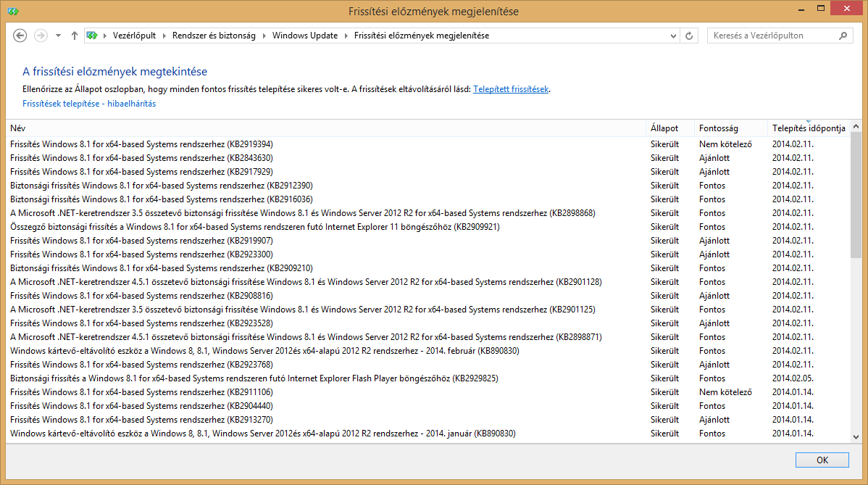The image size is (868, 485).
Task: Select update row KB2923528
Action: point(427,323)
